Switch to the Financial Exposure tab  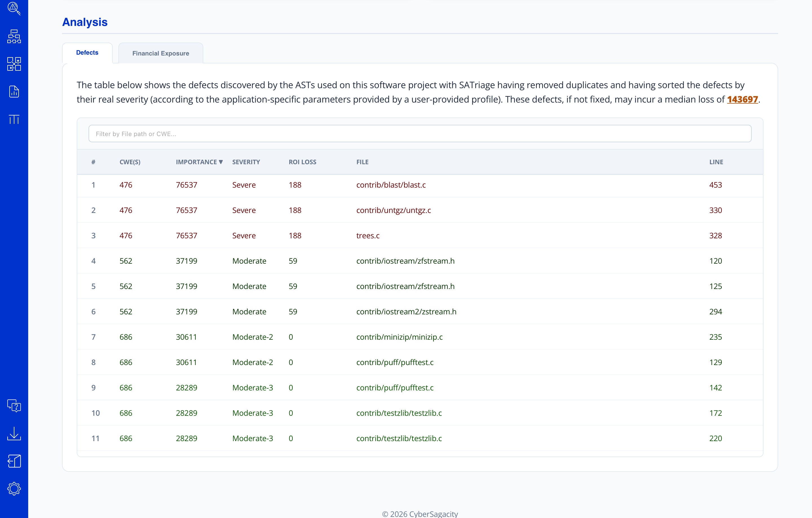160,53
